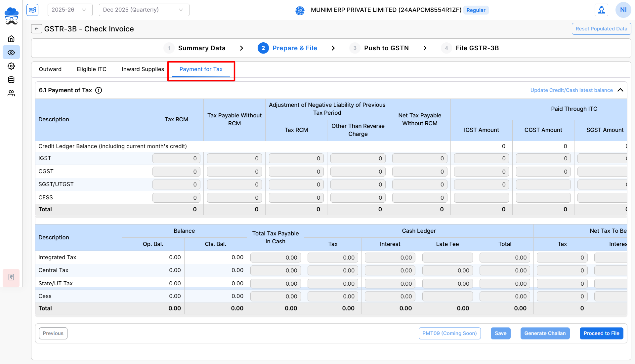Click the IGST Tax RCM input field

[176, 158]
